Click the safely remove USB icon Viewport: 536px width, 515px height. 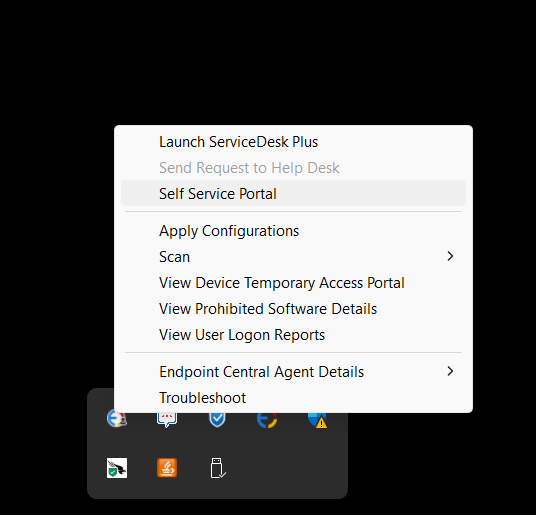click(218, 468)
